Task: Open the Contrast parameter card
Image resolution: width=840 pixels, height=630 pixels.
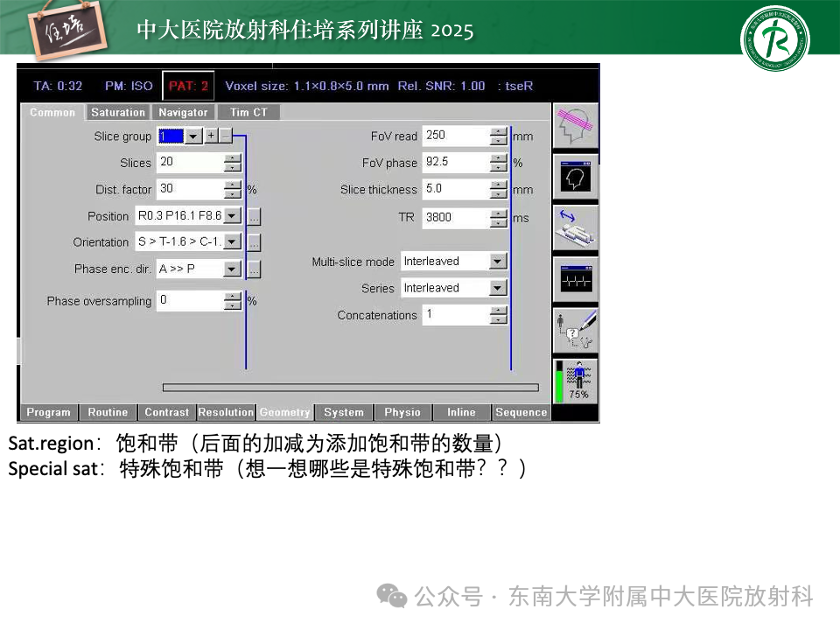Action: point(166,412)
